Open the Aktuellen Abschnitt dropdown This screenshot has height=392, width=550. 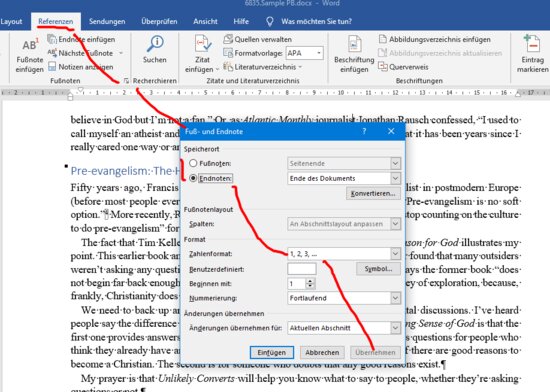pos(395,328)
